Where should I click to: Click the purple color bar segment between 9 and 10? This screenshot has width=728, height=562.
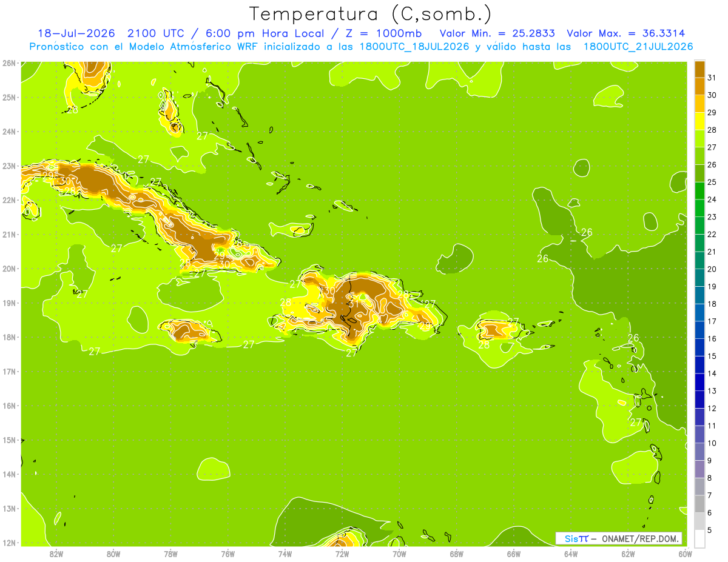pos(699,451)
